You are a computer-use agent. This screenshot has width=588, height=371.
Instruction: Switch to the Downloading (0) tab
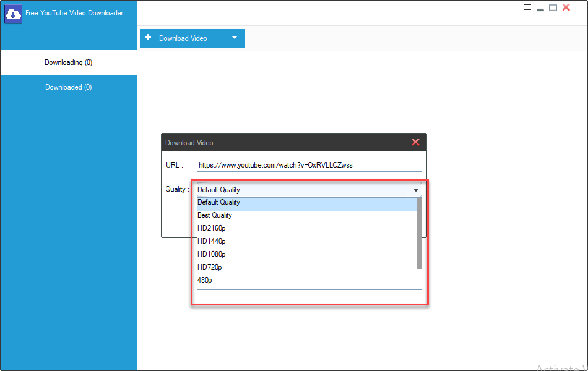[68, 62]
